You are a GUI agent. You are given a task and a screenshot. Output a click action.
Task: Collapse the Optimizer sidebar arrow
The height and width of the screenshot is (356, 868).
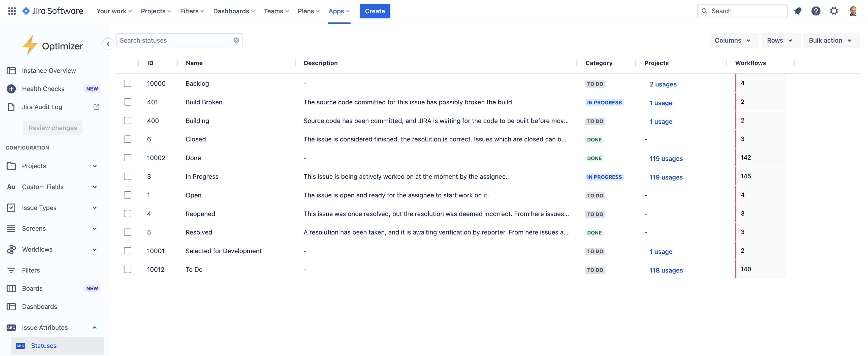coord(108,44)
